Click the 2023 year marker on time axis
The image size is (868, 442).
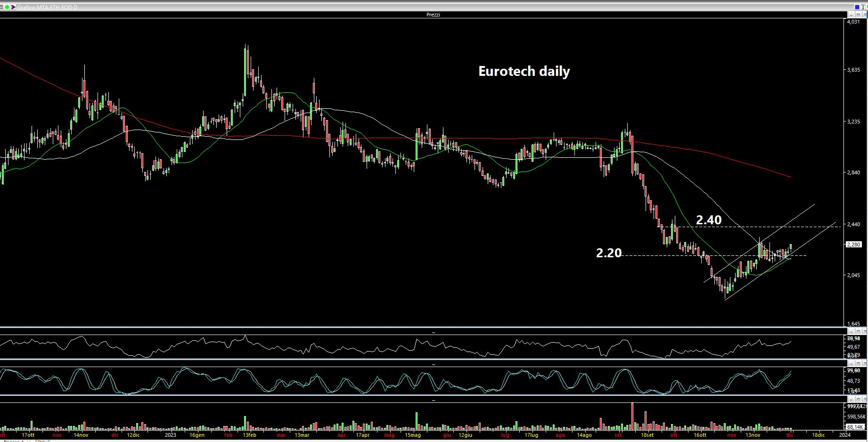pos(171,435)
